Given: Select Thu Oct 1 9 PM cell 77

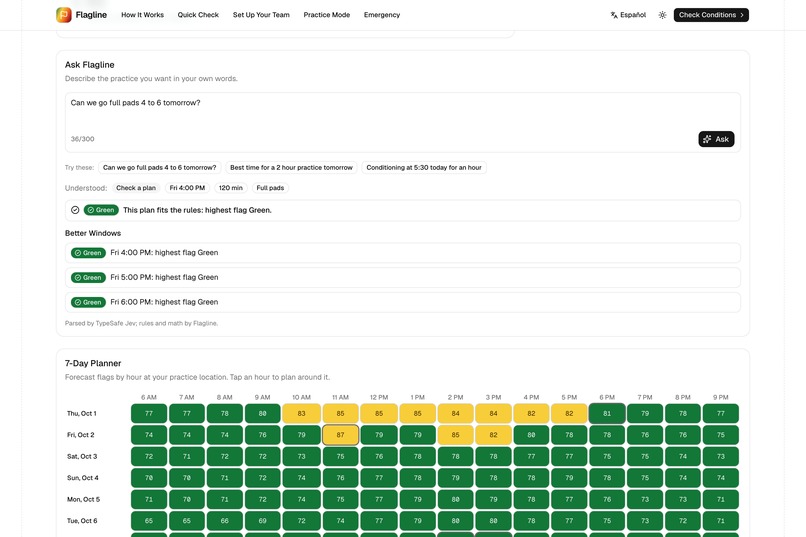Looking at the screenshot, I should [721, 414].
